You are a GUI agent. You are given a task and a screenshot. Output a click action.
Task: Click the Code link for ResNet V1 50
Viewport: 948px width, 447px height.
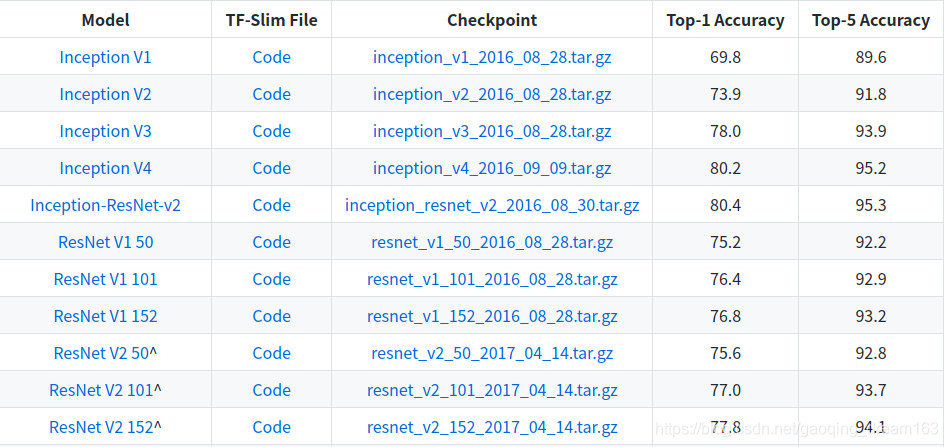coord(271,242)
